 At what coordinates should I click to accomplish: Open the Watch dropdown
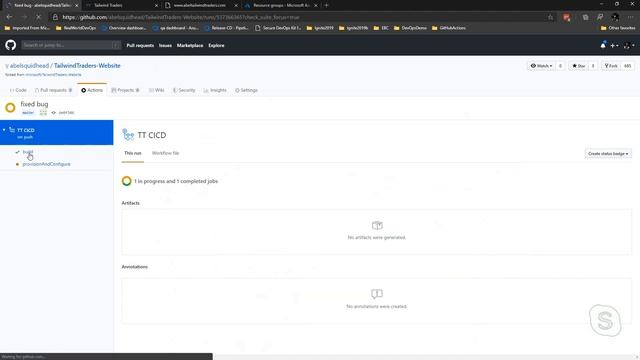pyautogui.click(x=541, y=66)
